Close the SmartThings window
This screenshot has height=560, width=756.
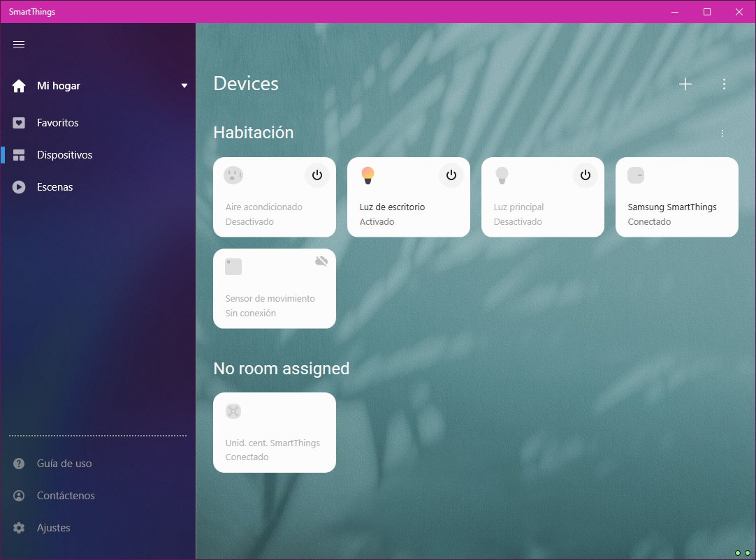[x=739, y=12]
